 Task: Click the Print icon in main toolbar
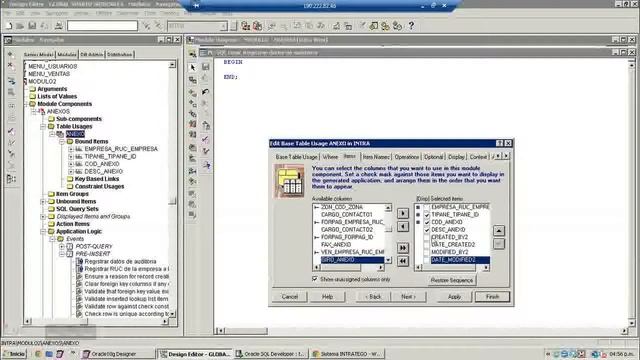[59, 26]
